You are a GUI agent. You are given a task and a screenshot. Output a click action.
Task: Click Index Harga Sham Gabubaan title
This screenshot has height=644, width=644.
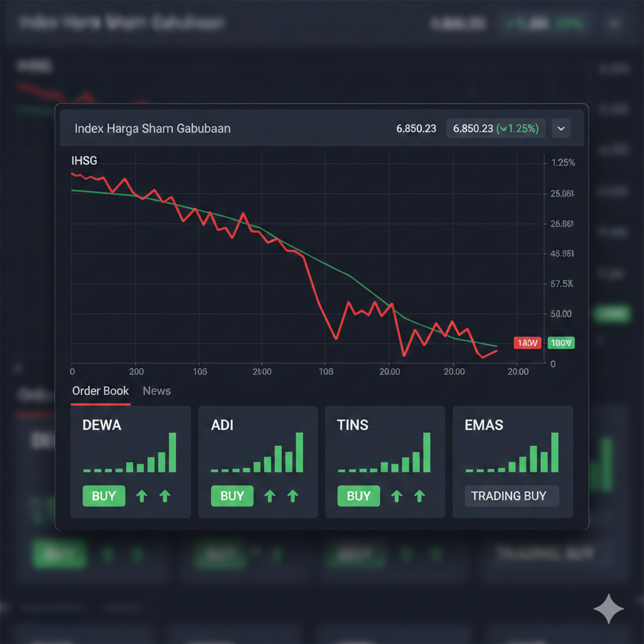pos(152,128)
